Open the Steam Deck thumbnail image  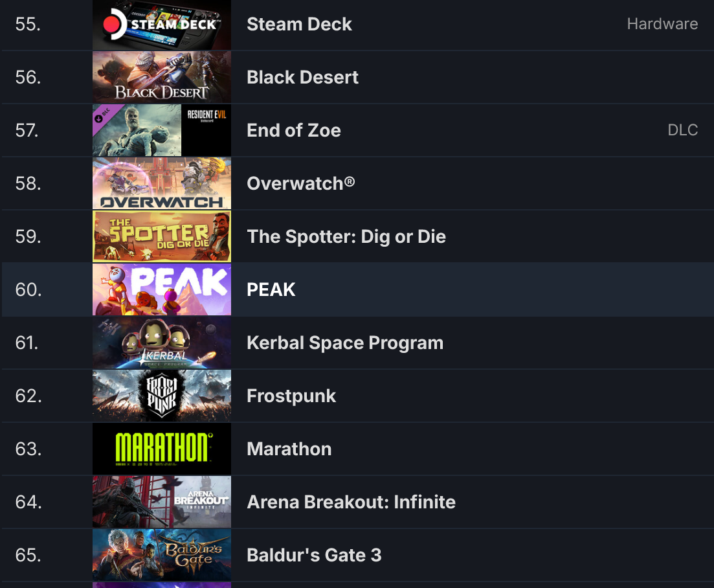(162, 24)
